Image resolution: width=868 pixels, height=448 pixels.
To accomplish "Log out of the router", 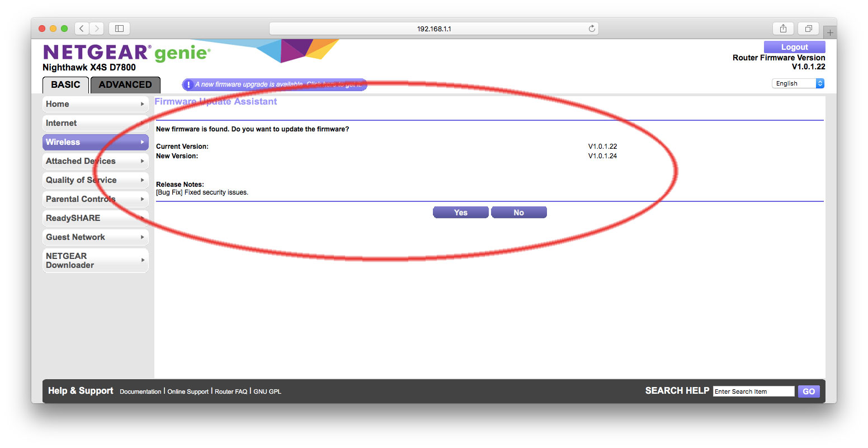I will coord(794,47).
